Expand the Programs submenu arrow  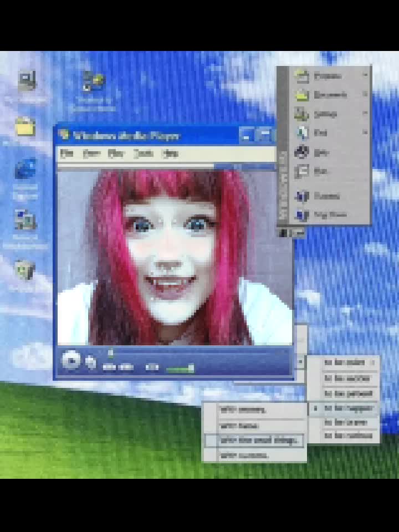coord(365,75)
